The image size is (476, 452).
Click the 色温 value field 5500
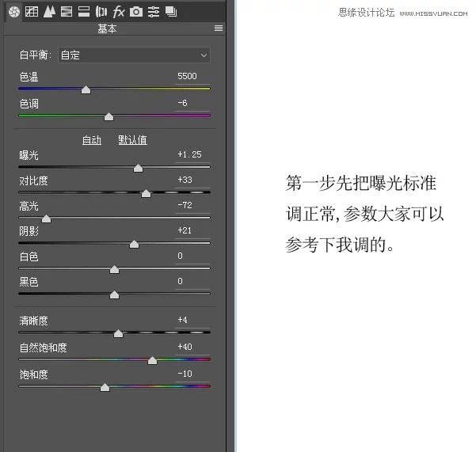[x=192, y=76]
